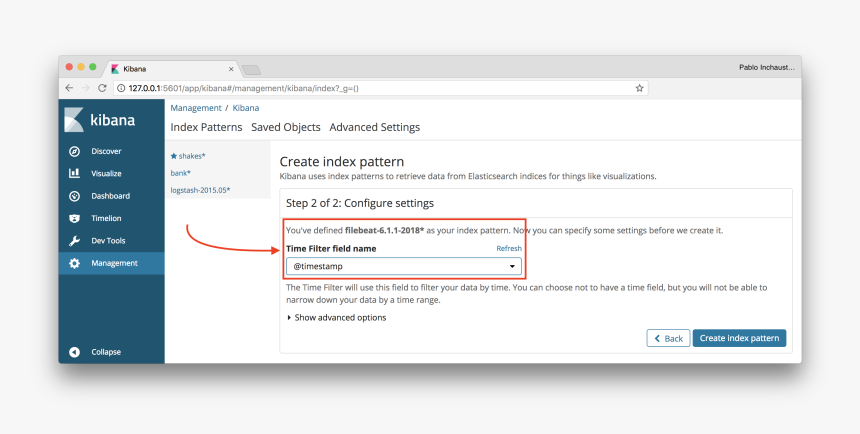Click the Collapse arrow icon in sidebar
The image size is (860, 434).
[75, 352]
